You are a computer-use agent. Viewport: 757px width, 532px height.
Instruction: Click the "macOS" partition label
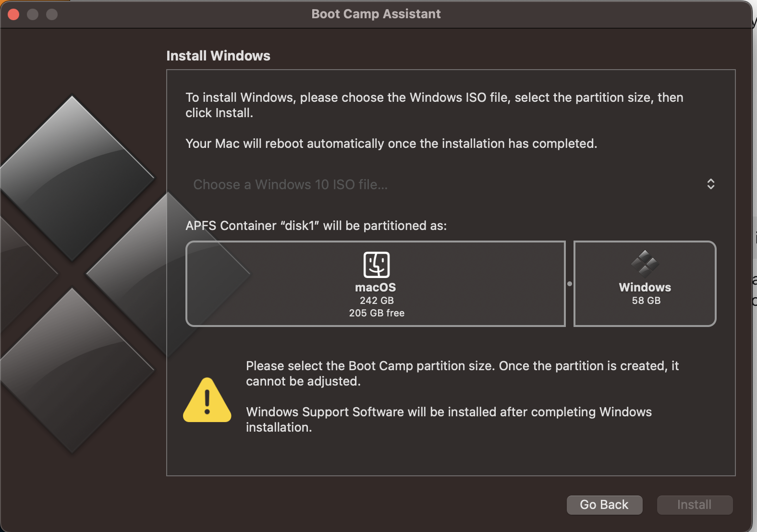pos(376,287)
